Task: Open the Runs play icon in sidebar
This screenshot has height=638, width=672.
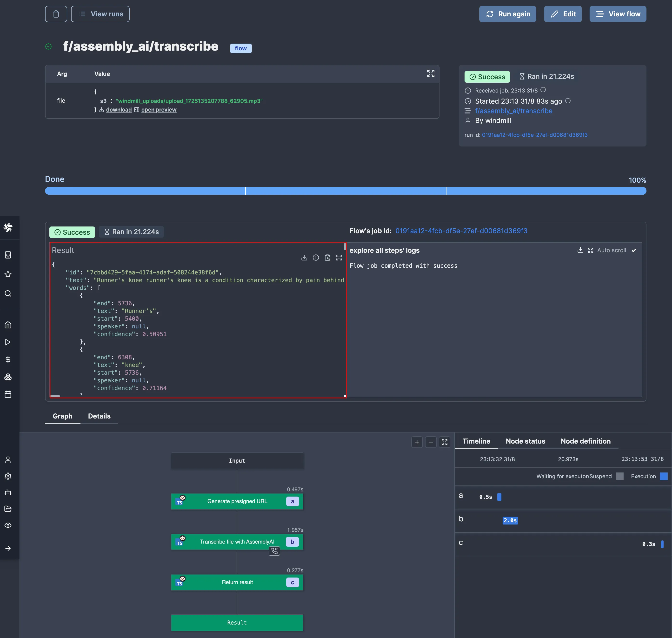Action: pyautogui.click(x=8, y=342)
